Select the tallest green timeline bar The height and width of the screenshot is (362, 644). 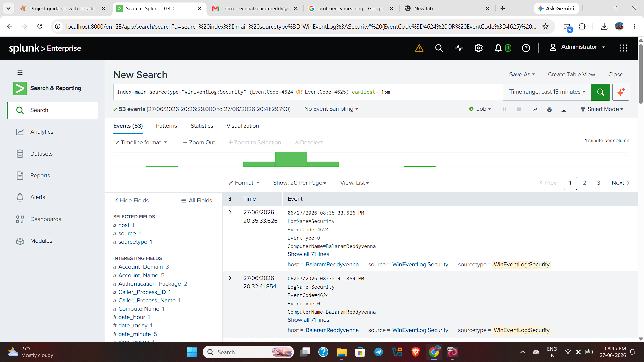291,159
